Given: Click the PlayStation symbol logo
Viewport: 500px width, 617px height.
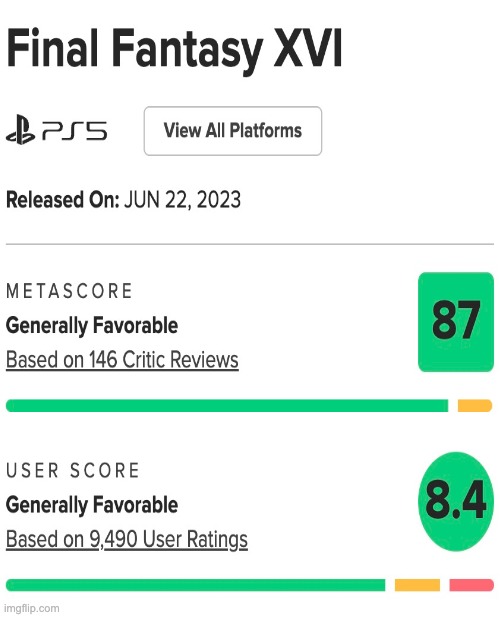Looking at the screenshot, I should click(20, 129).
